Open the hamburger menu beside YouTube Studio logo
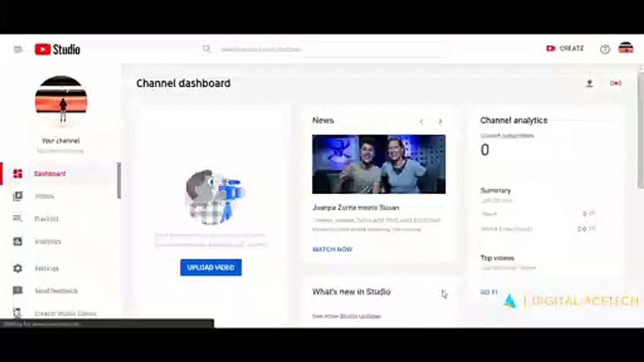The width and height of the screenshot is (644, 362). click(18, 49)
